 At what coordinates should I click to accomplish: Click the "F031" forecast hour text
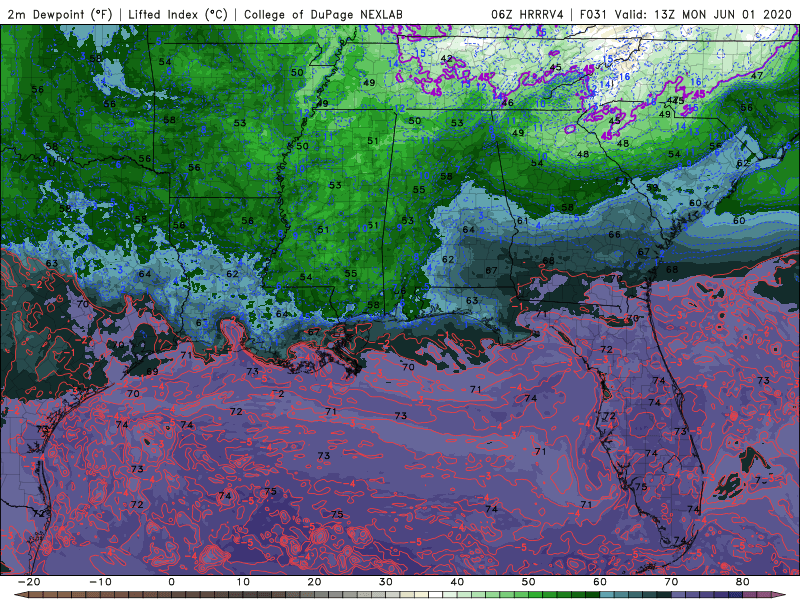[x=593, y=14]
